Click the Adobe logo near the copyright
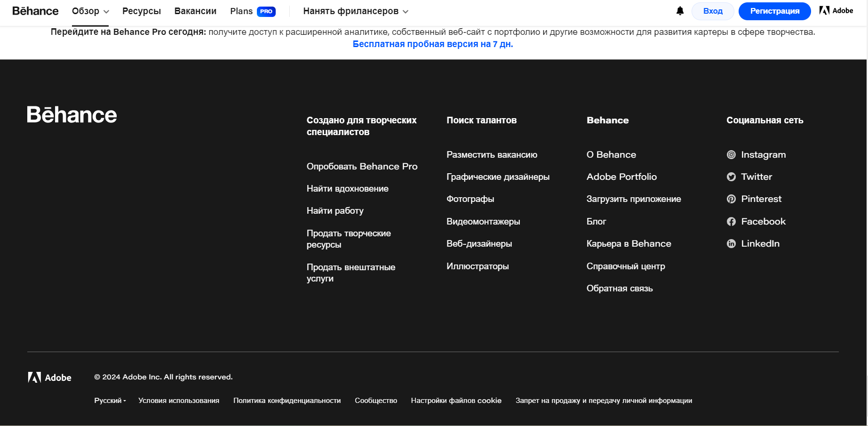868x426 pixels. coord(49,377)
